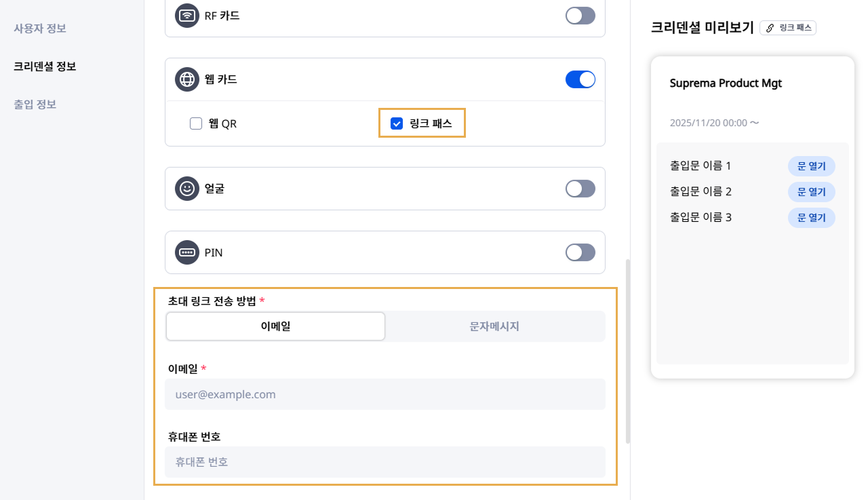Turn off the 웹 카드 switch
This screenshot has height=500, width=868.
point(580,79)
